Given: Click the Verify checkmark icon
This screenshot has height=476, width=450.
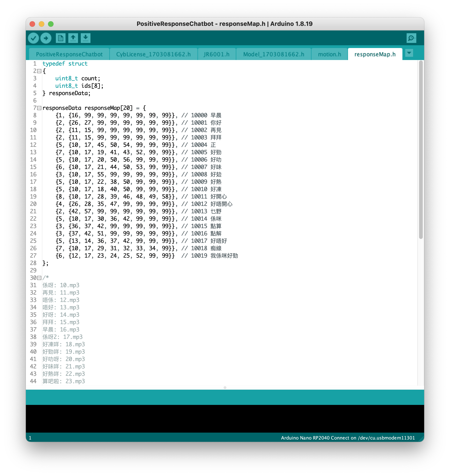Looking at the screenshot, I should coord(34,38).
